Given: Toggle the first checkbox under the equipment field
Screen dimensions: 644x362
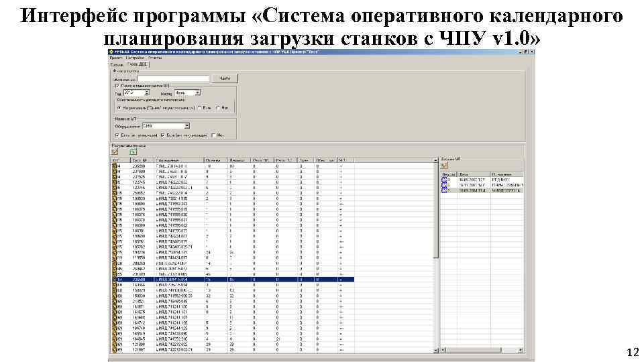Looking at the screenshot, I should click(117, 135).
